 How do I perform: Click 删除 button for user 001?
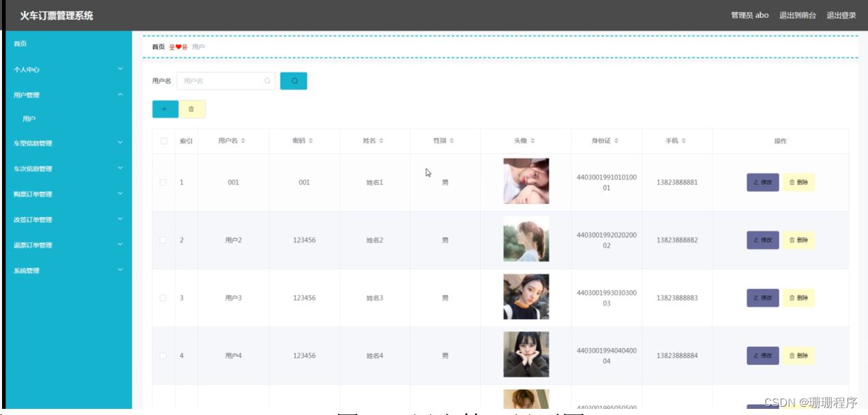[798, 182]
